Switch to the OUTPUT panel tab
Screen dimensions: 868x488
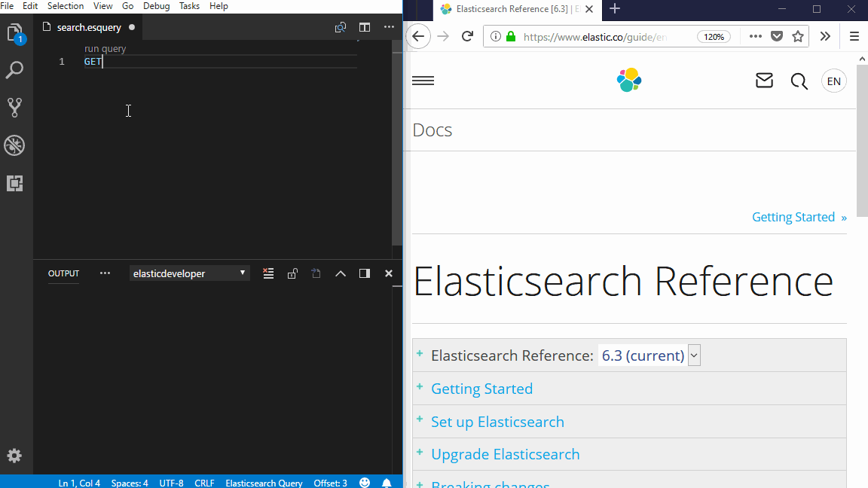(63, 273)
